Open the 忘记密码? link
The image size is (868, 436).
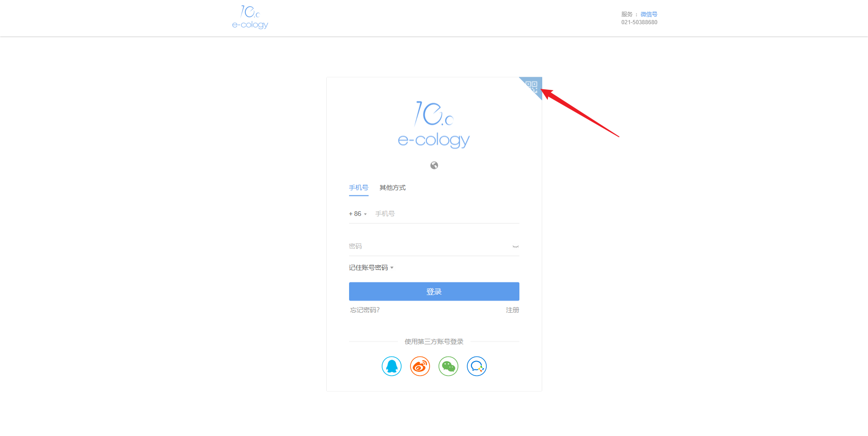point(365,310)
